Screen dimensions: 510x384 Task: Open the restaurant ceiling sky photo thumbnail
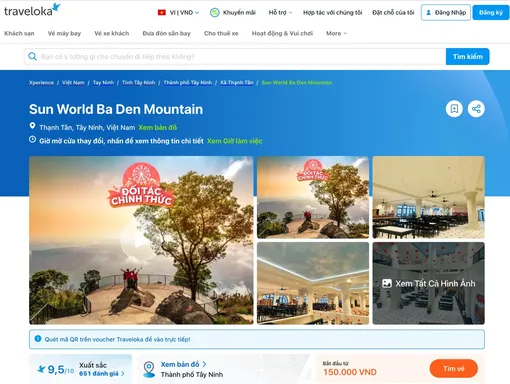[x=313, y=283]
